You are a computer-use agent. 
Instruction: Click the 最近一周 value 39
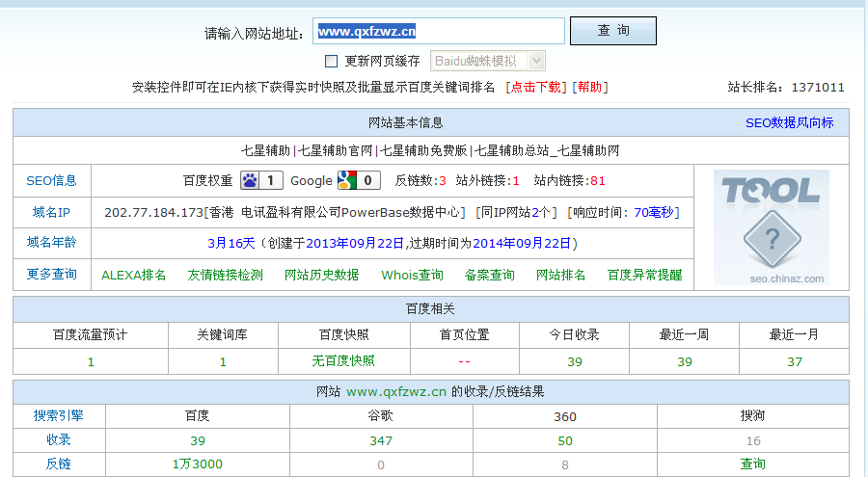685,362
